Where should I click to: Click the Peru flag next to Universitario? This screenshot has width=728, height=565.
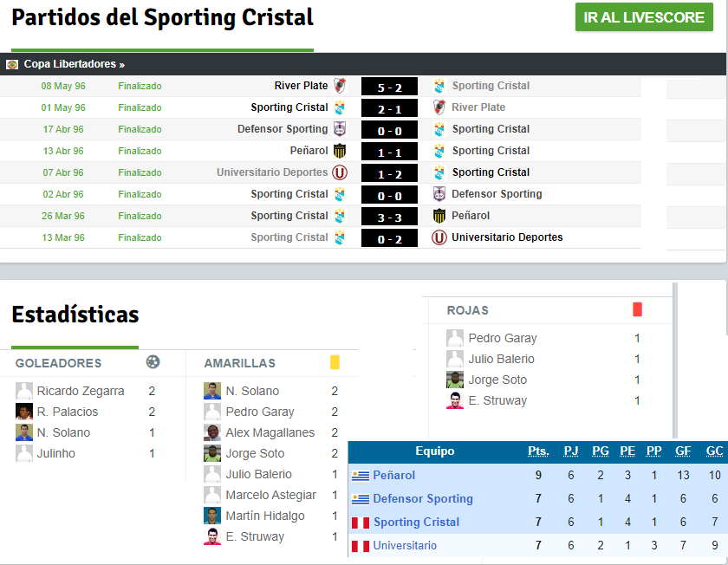[x=361, y=546]
